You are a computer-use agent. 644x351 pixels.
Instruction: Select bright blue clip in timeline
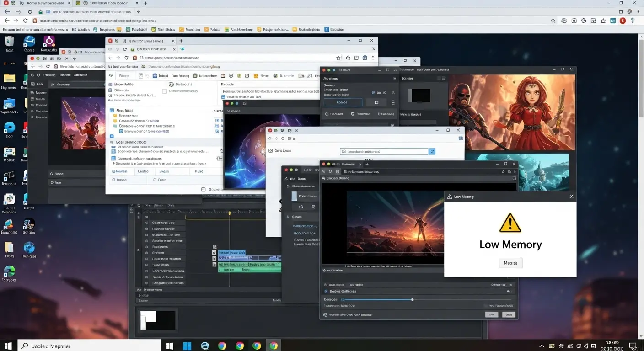coord(232,252)
